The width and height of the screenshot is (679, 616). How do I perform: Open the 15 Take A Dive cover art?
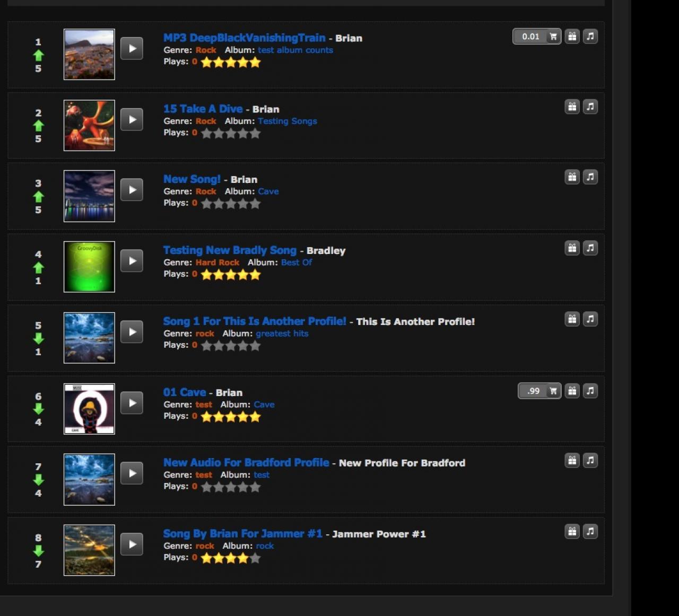(x=89, y=126)
